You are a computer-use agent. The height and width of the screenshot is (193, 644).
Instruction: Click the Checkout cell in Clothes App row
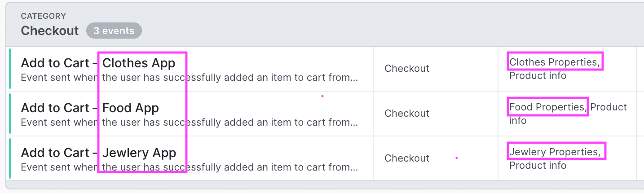coord(407,68)
